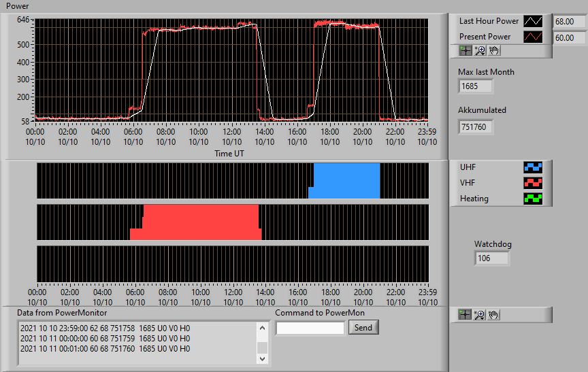Click the Akkumulated value field
588x372 pixels.
[475, 127]
